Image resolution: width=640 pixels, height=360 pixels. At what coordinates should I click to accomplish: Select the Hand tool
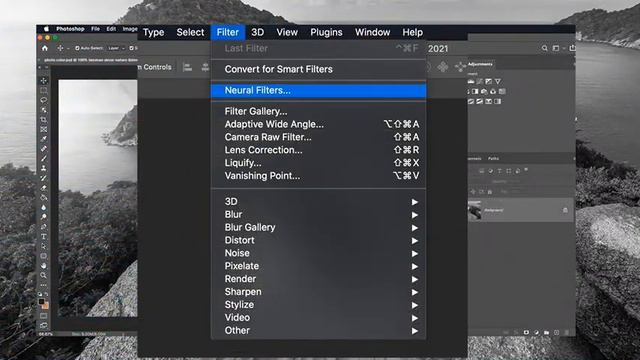(44, 266)
